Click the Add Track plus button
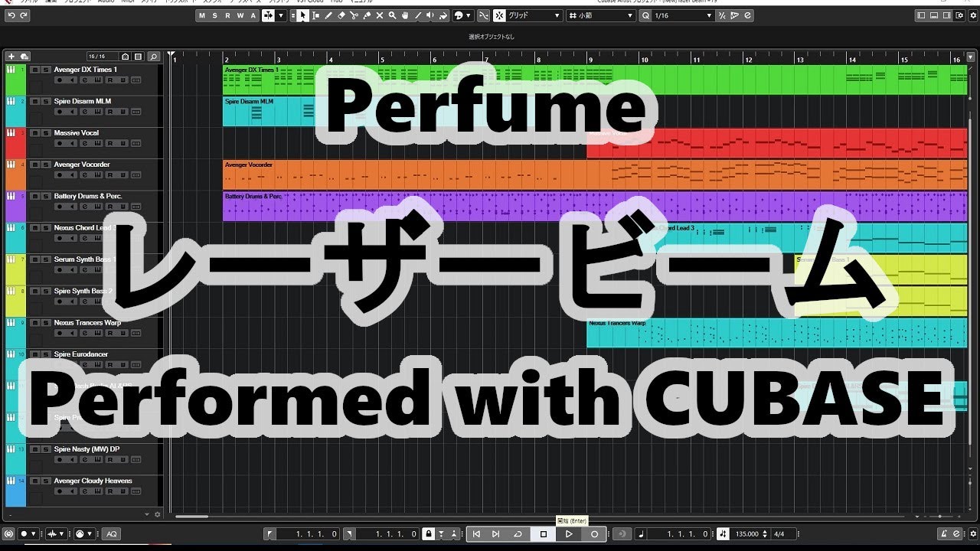The height and width of the screenshot is (551, 980). point(11,57)
